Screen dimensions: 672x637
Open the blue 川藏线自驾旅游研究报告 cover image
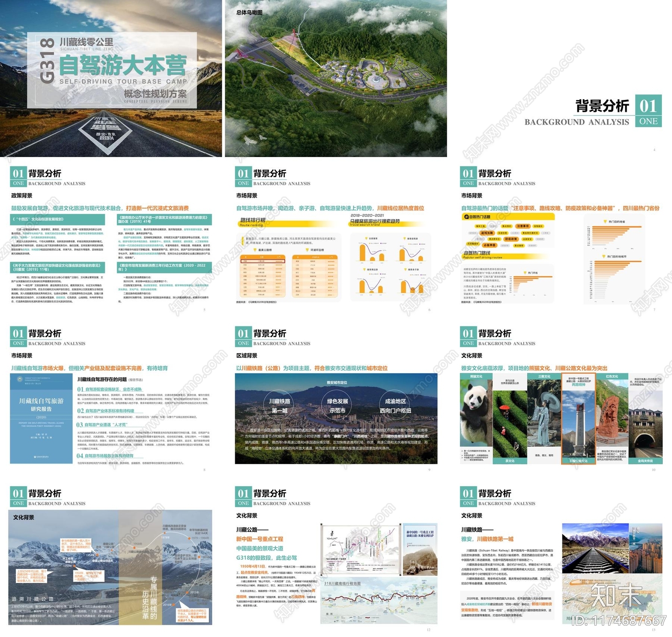pyautogui.click(x=41, y=418)
